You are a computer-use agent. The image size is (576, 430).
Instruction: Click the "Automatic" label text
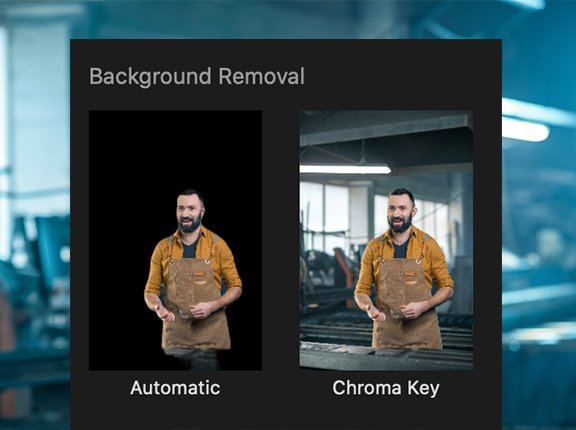(x=175, y=388)
